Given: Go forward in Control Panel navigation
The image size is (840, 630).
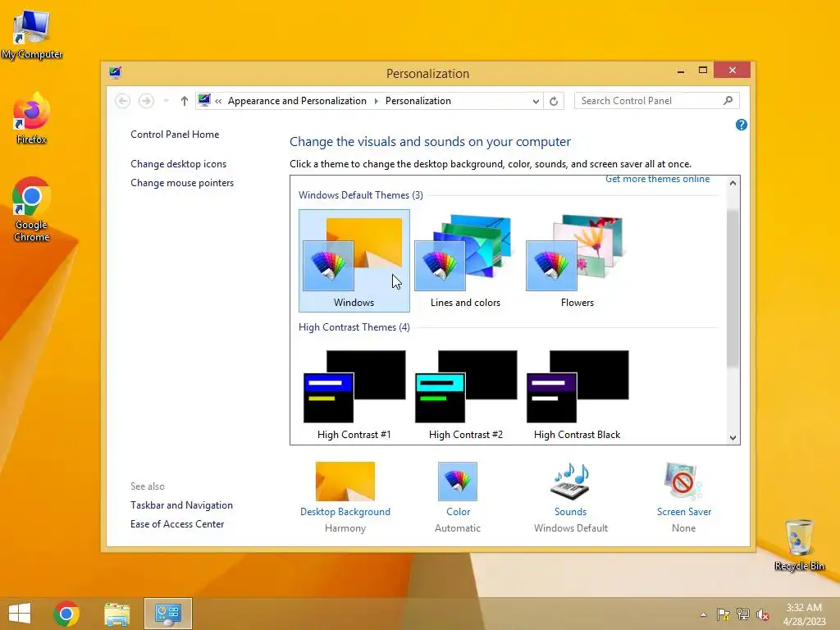Looking at the screenshot, I should point(146,101).
